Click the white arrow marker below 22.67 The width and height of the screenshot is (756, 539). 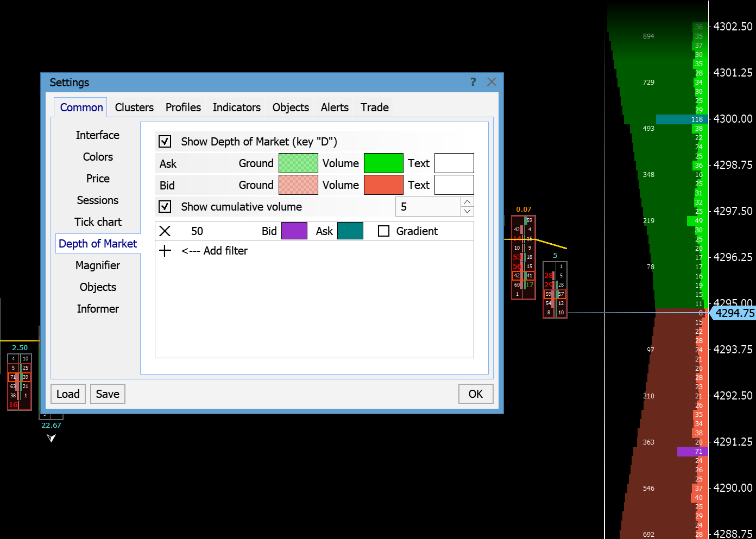(x=51, y=437)
